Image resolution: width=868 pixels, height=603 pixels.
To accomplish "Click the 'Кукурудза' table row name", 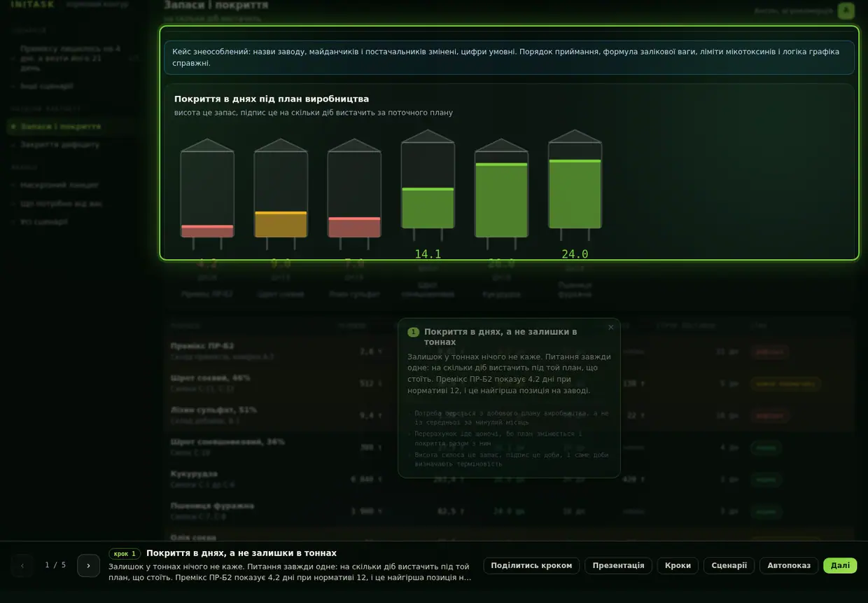I will (x=194, y=474).
